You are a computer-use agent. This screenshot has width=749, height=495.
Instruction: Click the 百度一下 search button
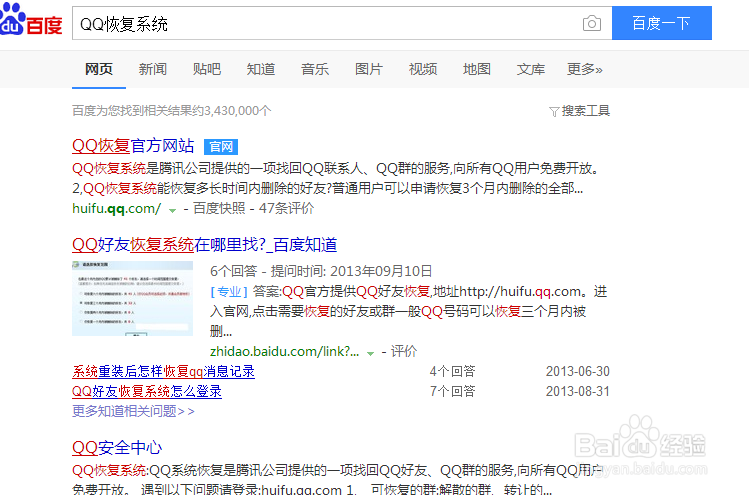[662, 23]
